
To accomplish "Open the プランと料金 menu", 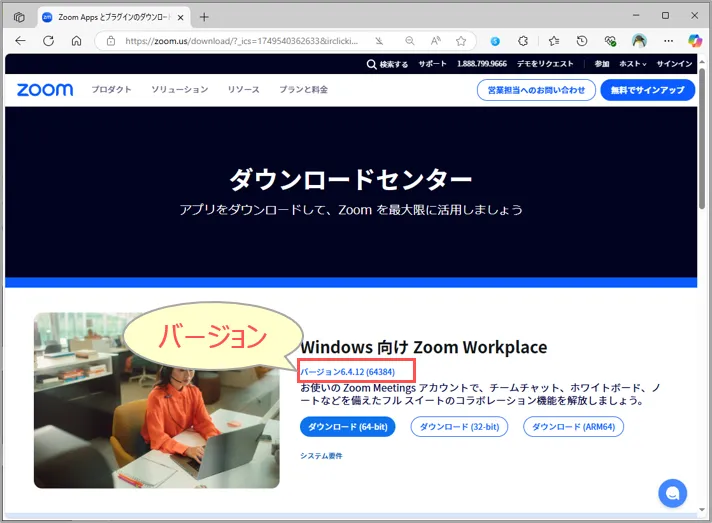I will [x=303, y=89].
